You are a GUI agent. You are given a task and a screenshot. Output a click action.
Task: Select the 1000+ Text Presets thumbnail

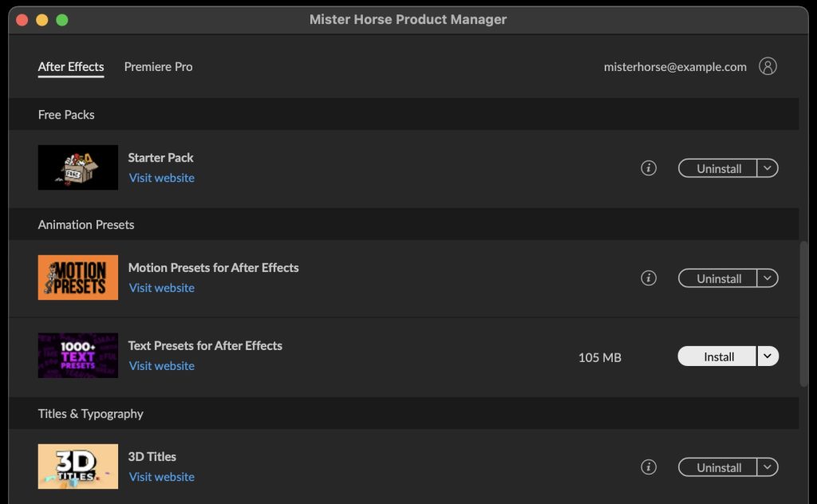pos(78,356)
